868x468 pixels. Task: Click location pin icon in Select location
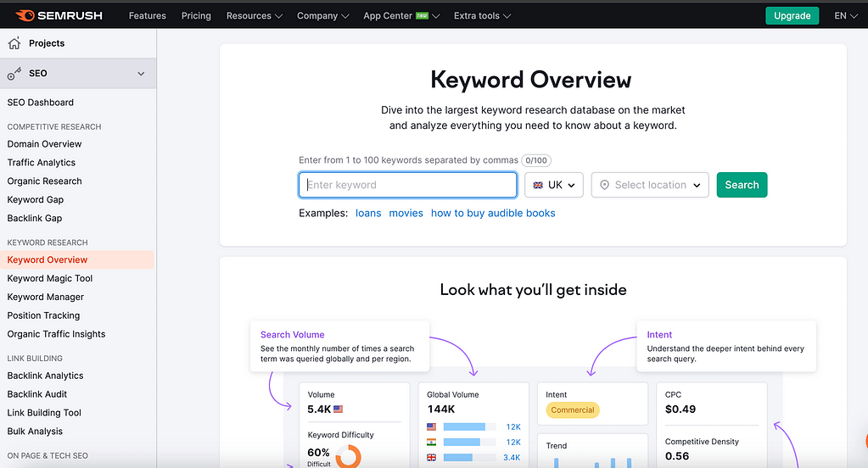604,185
